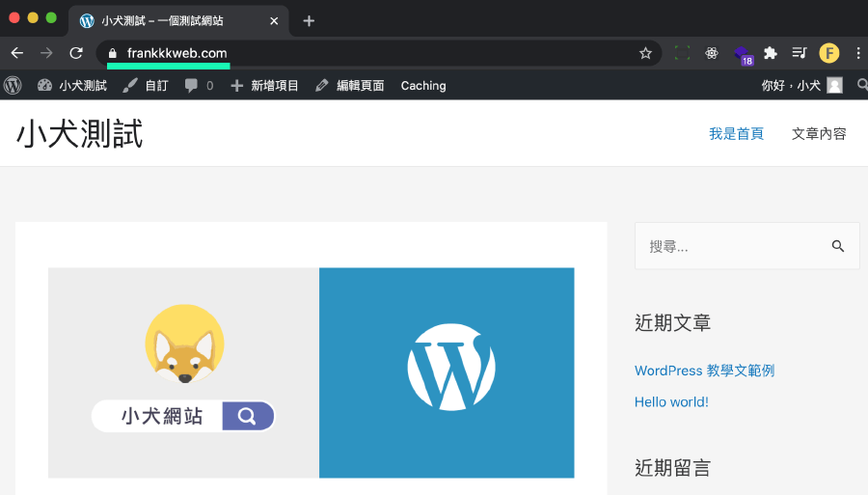This screenshot has width=868, height=495.
Task: Close the 小犬測試 browser tab
Action: [274, 21]
